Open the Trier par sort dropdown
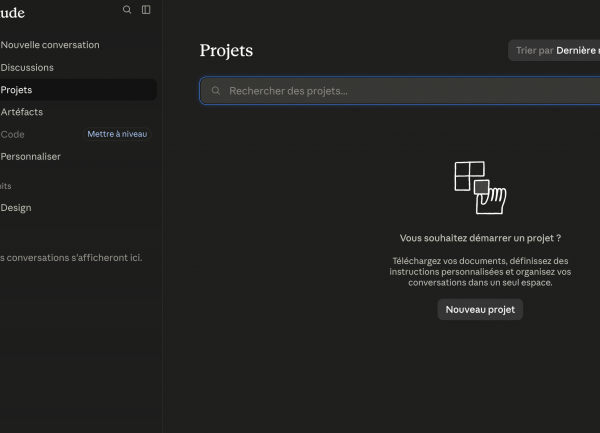This screenshot has width=600, height=433. [x=554, y=50]
